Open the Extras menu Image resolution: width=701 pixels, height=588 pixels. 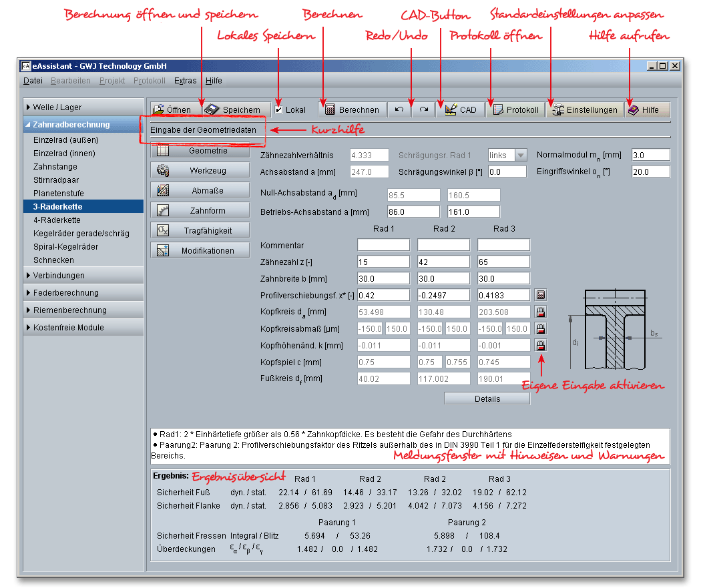185,81
